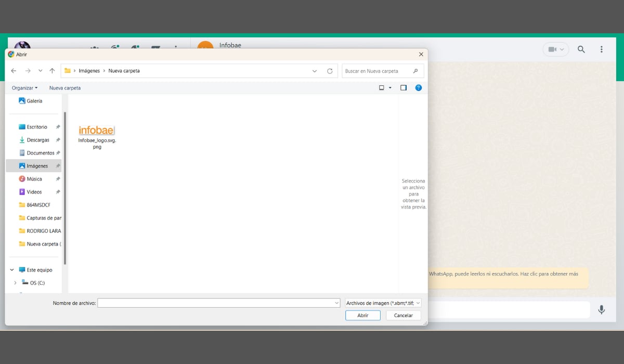Expand the OS (C:) drive node

pyautogui.click(x=16, y=283)
